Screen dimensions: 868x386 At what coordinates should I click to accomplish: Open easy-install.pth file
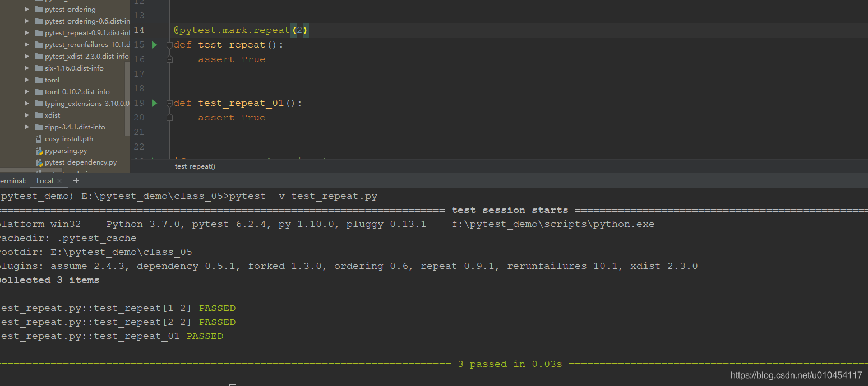(x=69, y=139)
